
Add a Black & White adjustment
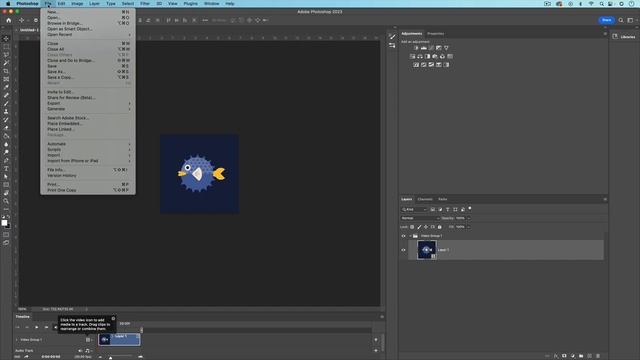click(x=427, y=56)
